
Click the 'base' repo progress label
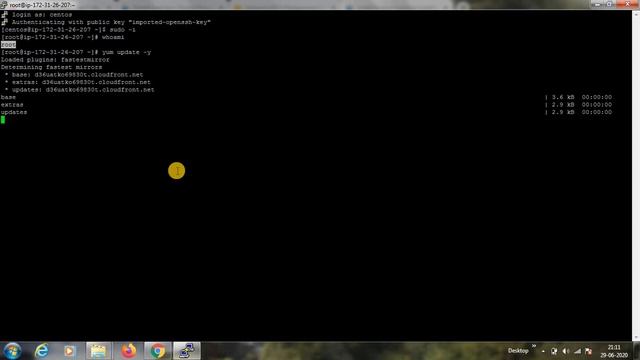pos(8,97)
